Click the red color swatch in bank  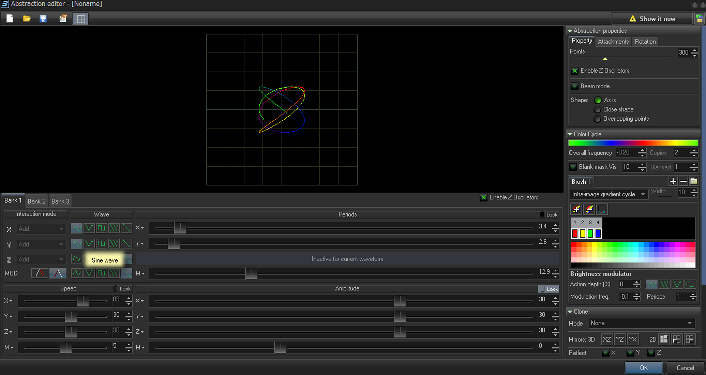575,233
